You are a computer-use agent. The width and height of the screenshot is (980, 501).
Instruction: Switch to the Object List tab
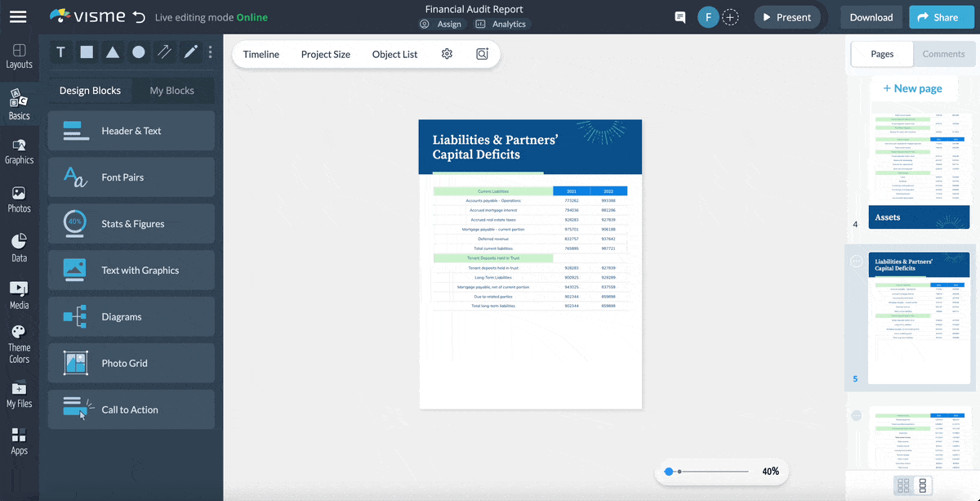(394, 54)
